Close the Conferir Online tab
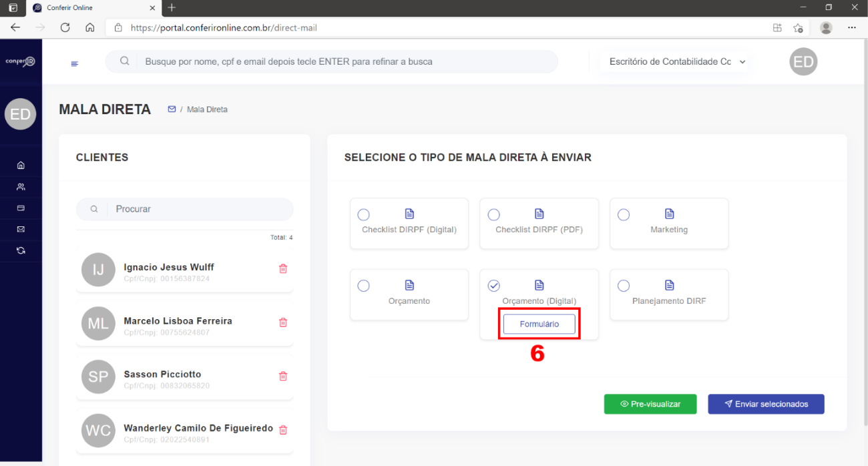868x466 pixels. tap(152, 8)
